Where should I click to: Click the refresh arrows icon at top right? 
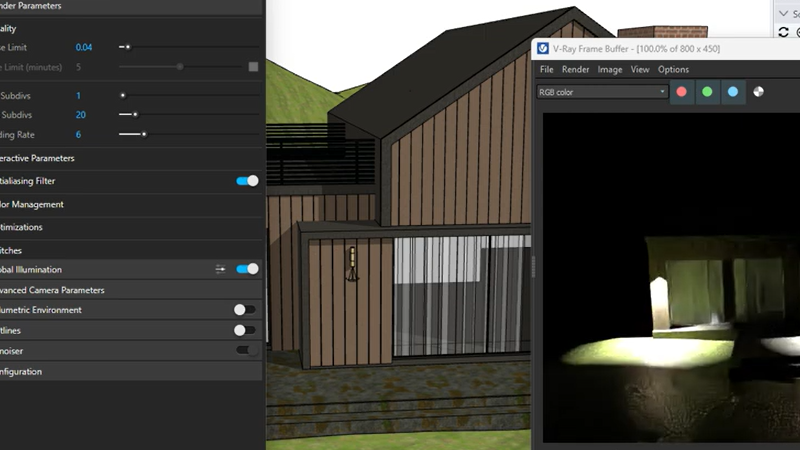pyautogui.click(x=784, y=32)
